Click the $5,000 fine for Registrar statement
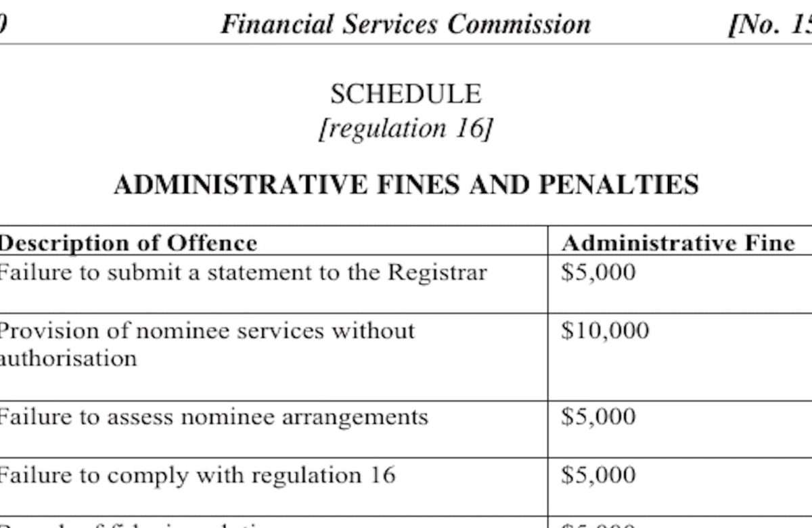Viewport: 812px width, 528px height. [599, 273]
